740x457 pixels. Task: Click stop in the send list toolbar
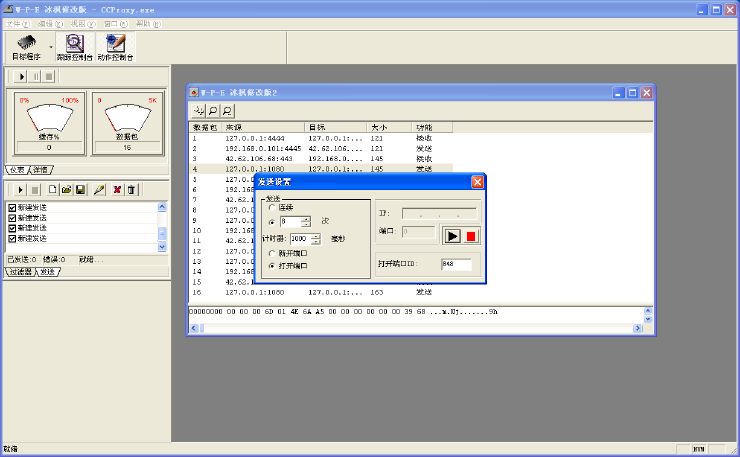pyautogui.click(x=34, y=190)
